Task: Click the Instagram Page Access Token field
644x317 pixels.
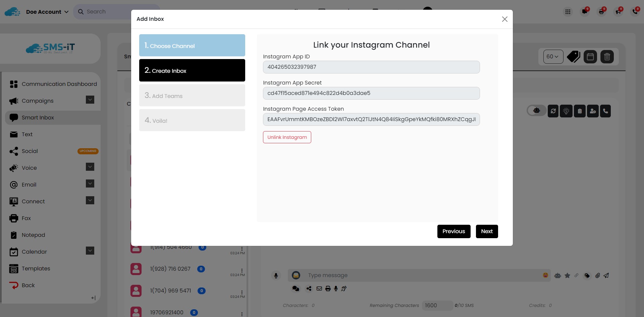Action: tap(371, 119)
